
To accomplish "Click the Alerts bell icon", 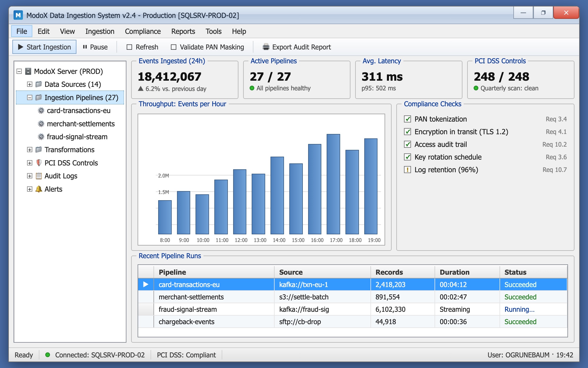I will [x=39, y=189].
